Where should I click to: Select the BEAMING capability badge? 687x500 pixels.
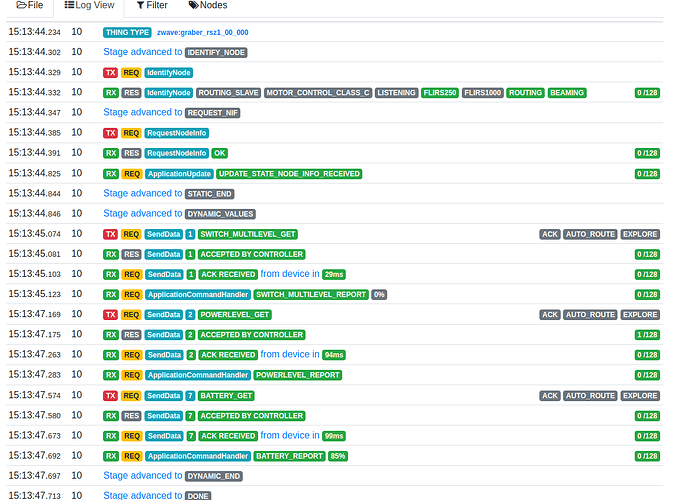tap(567, 93)
